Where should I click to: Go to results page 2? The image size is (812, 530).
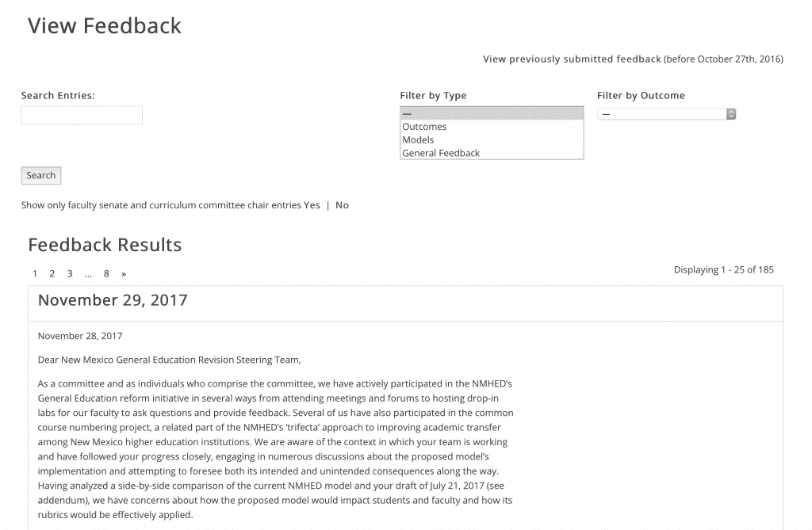tap(52, 274)
